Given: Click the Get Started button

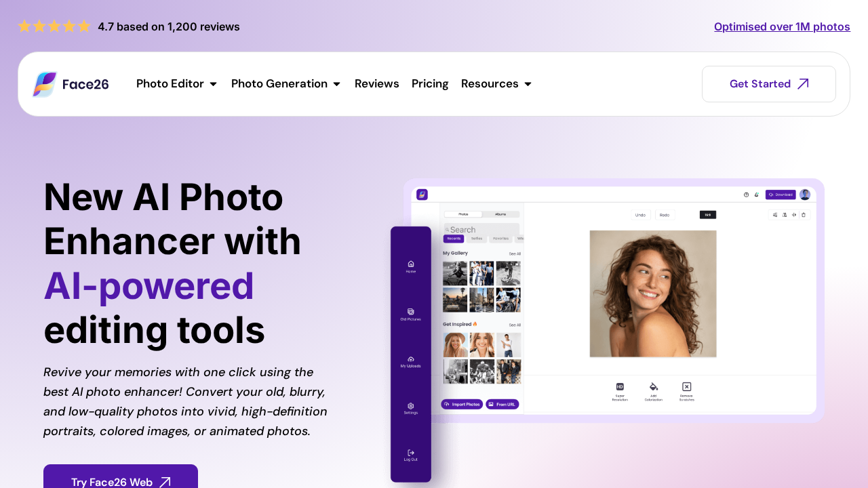Looking at the screenshot, I should (768, 83).
